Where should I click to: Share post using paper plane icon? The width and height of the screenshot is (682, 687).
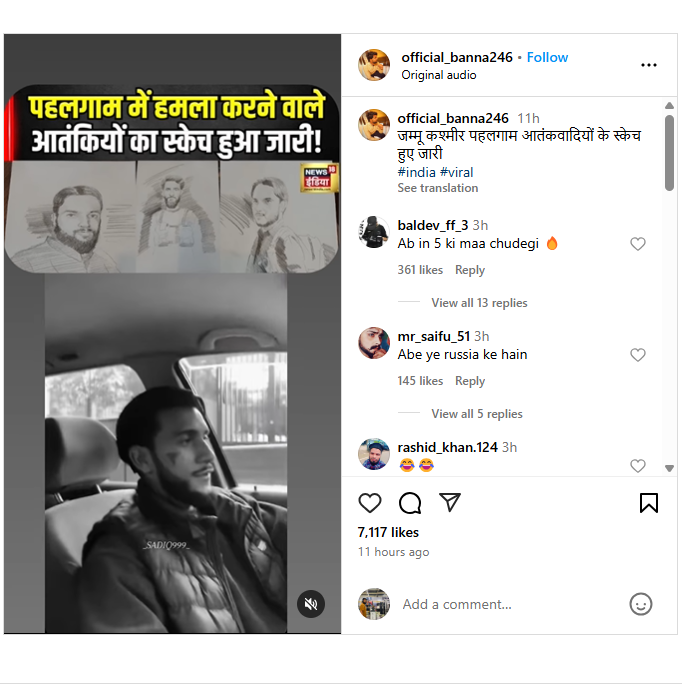pos(450,502)
